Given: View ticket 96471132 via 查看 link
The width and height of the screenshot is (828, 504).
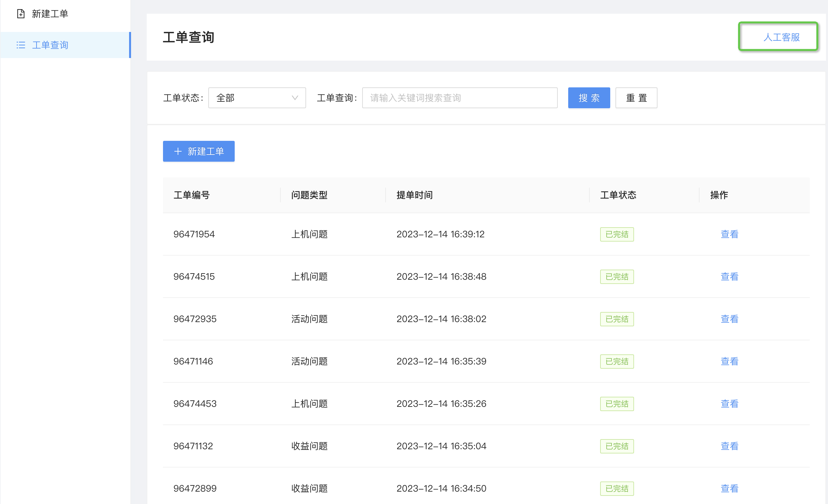Looking at the screenshot, I should (730, 446).
